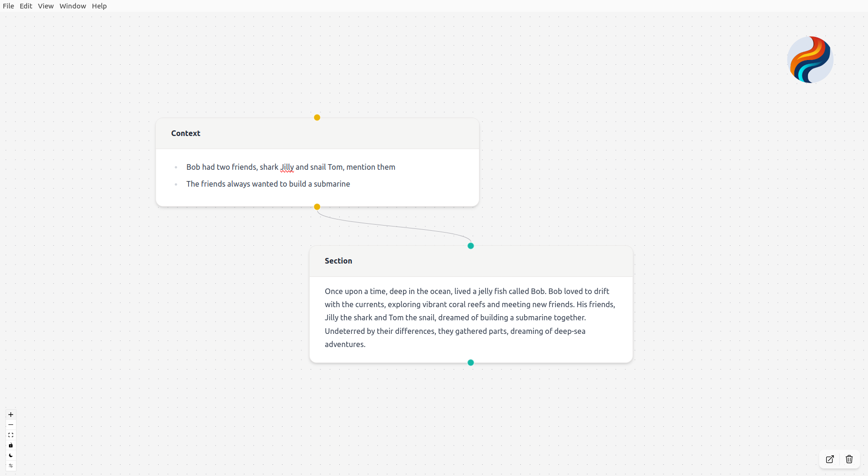Viewport: 868px width, 476px height.
Task: Click the colorful swirl logo
Action: (x=810, y=60)
